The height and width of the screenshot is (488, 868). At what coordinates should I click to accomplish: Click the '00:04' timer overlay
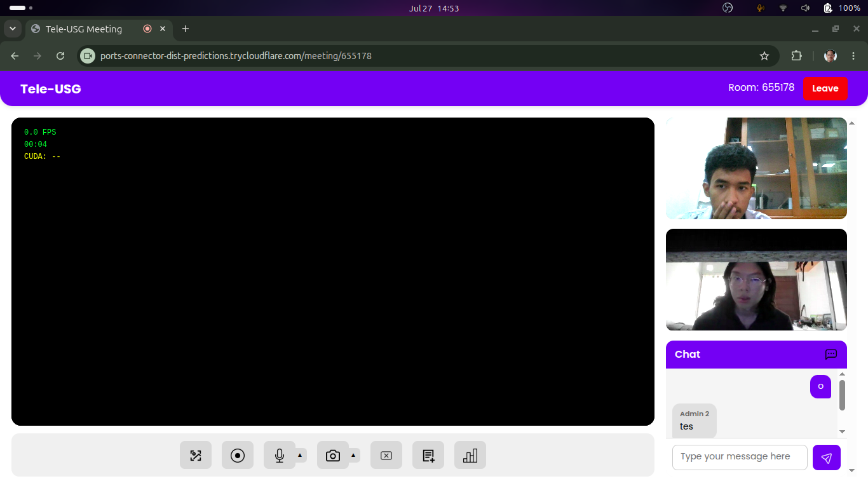[x=36, y=144]
